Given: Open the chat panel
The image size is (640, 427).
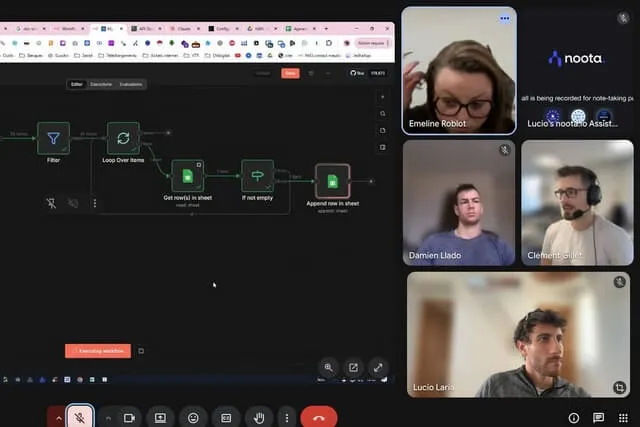Looking at the screenshot, I should (x=598, y=418).
